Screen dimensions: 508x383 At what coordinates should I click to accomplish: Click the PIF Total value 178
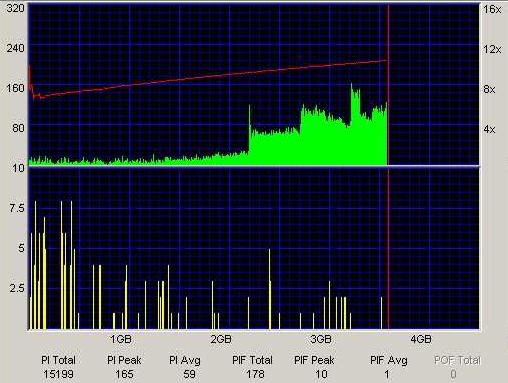point(255,374)
